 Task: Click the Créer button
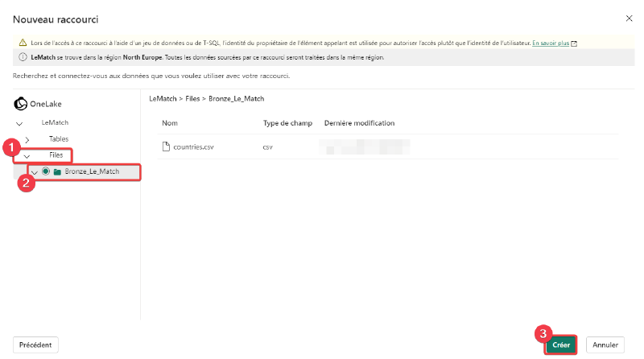tap(560, 345)
